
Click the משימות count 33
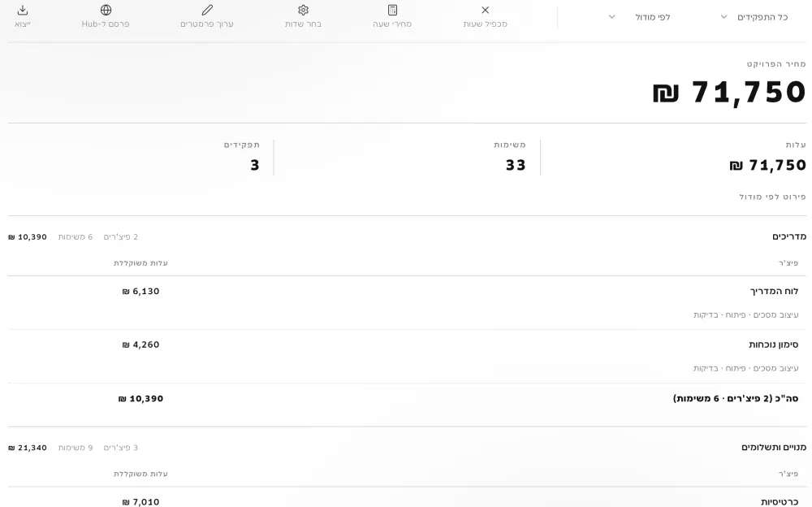point(516,166)
